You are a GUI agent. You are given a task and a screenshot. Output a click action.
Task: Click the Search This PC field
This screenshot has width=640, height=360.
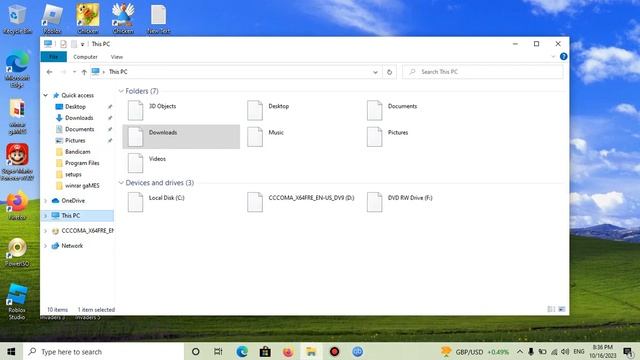(483, 72)
